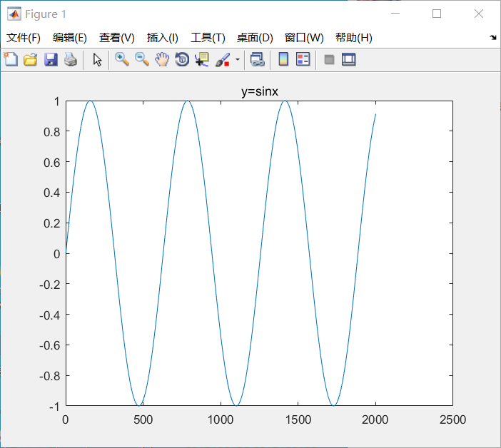Click the MATLAB icon in title bar
The image size is (501, 448).
pos(14,14)
